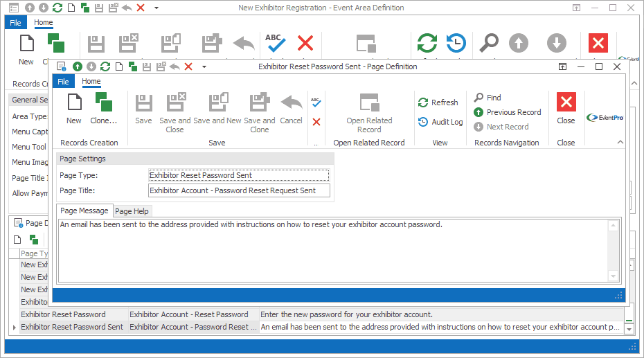
Task: Open the File menu in Event Area Definition window
Action: (16, 23)
